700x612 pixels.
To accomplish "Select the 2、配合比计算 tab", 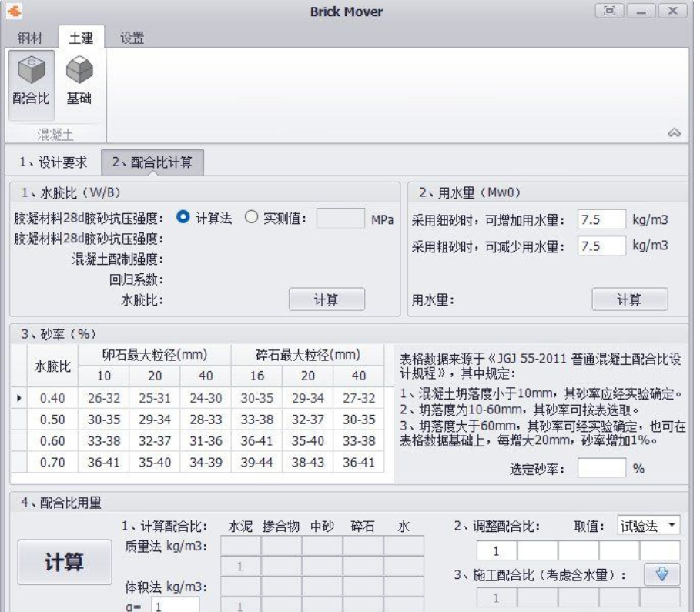I will pos(152,162).
